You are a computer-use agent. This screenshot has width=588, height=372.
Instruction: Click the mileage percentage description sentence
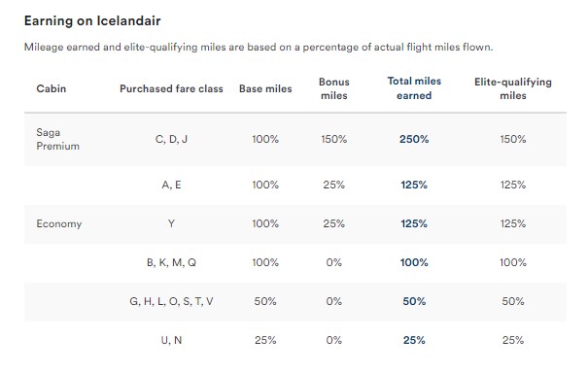tap(259, 48)
